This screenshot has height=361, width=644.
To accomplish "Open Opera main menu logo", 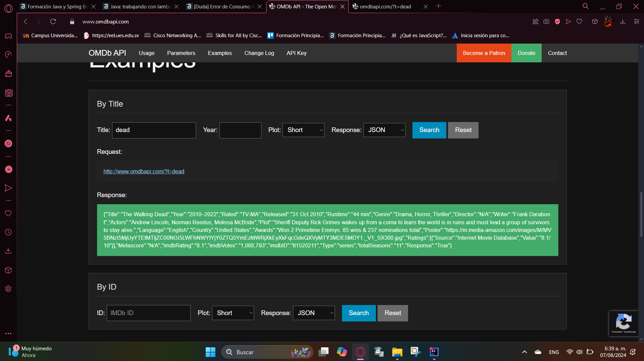I will pyautogui.click(x=8, y=8).
